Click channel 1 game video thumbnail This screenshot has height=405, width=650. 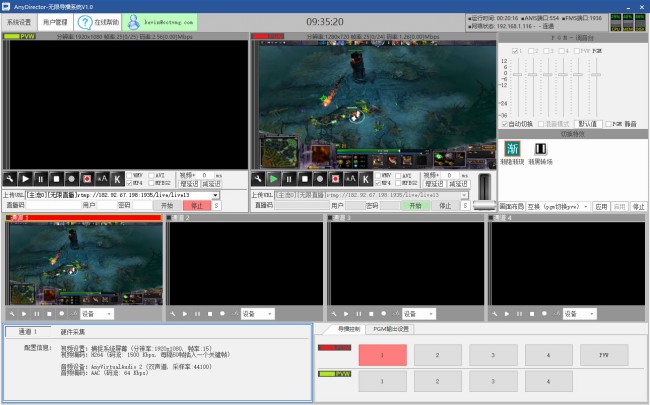click(86, 264)
